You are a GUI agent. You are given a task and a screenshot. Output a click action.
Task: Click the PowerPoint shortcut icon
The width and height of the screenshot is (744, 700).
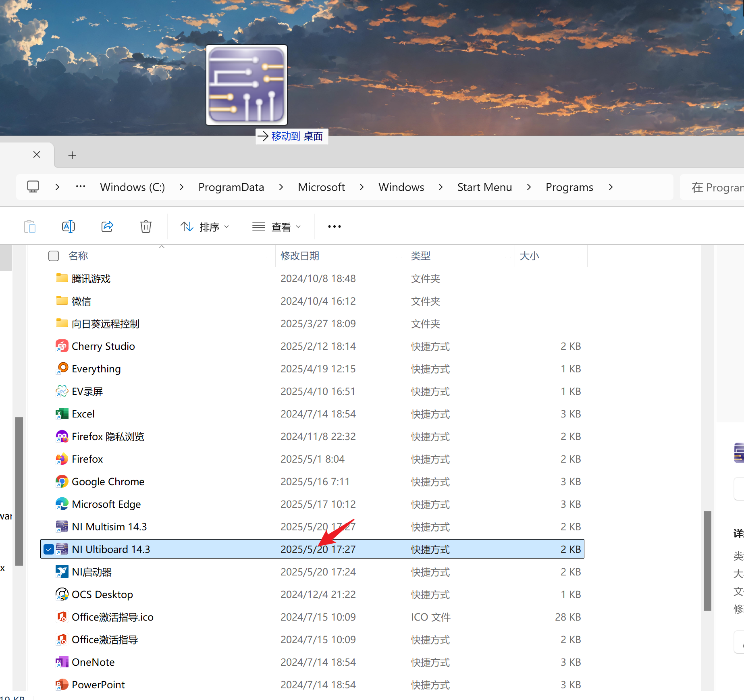pyautogui.click(x=62, y=685)
